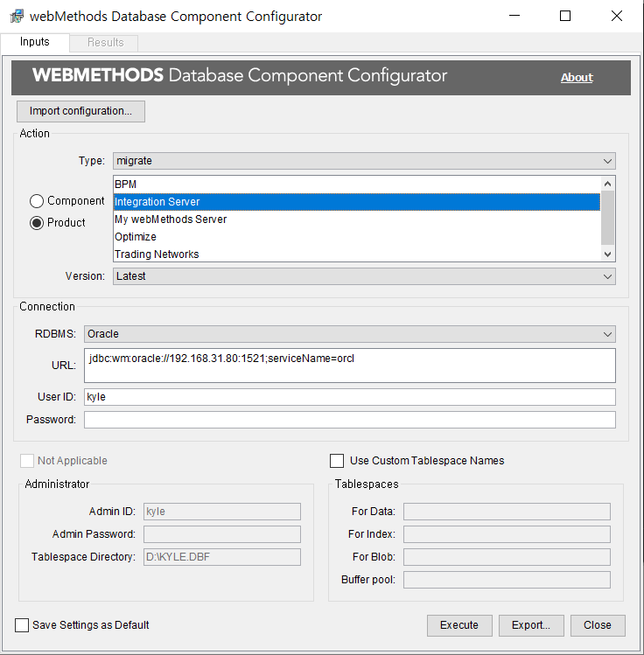Click the Password input field
Screen dimensions: 644x655
(x=350, y=420)
